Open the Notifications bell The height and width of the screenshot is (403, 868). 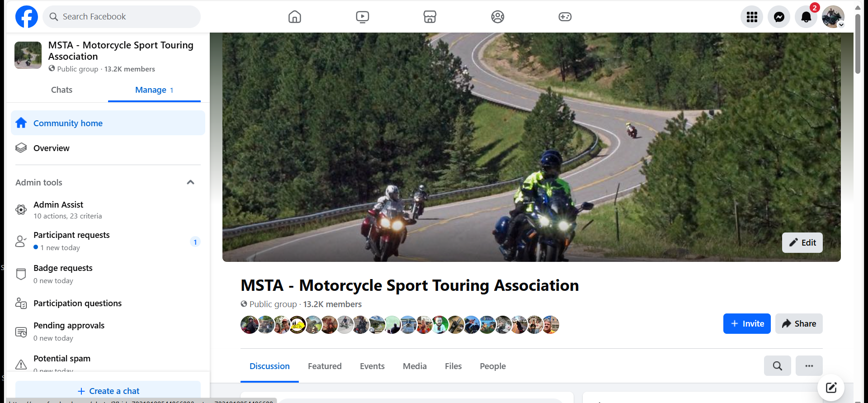coord(806,17)
